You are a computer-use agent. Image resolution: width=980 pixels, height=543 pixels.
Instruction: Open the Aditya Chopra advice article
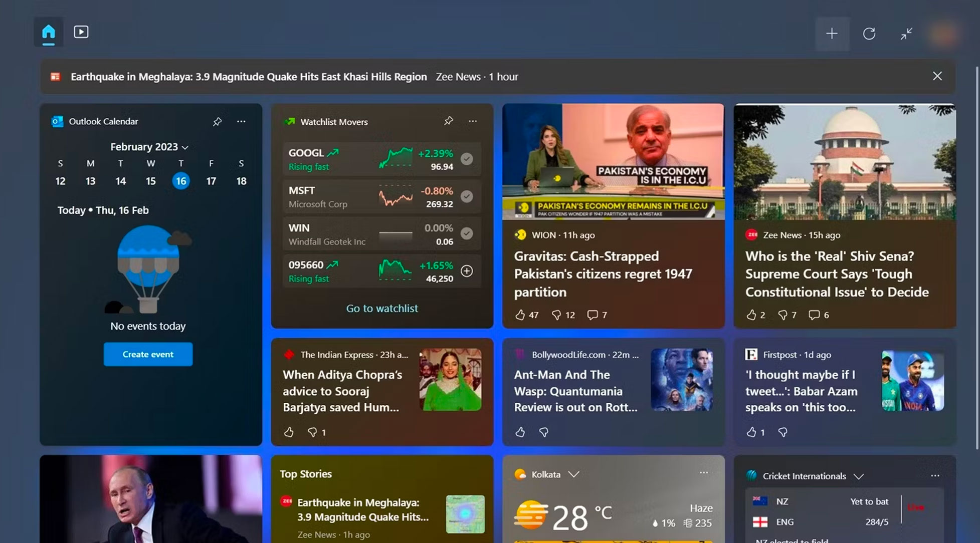pos(342,391)
